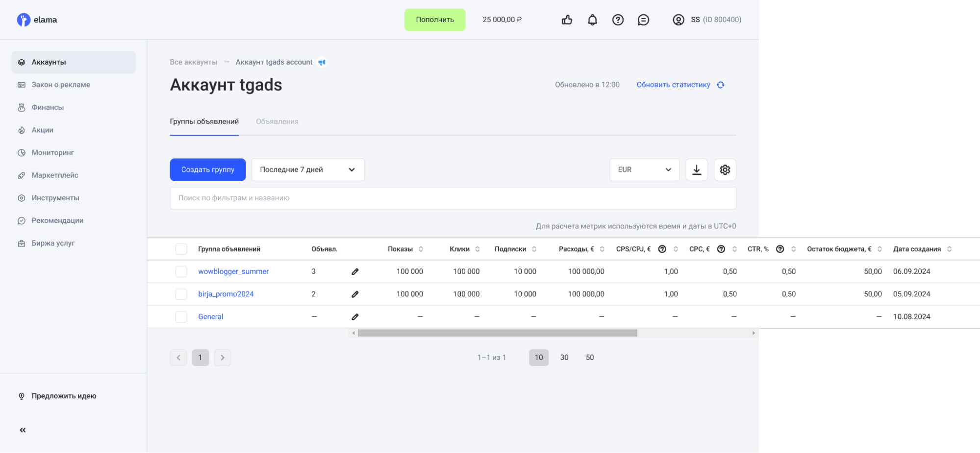The image size is (980, 453).
Task: Open the EUR currency dropdown
Action: 645,169
